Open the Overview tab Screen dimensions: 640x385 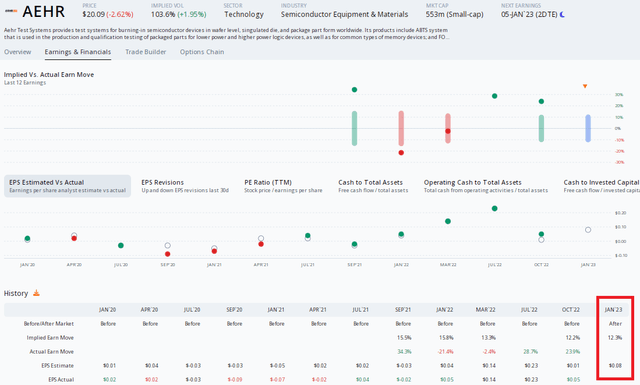pos(18,52)
